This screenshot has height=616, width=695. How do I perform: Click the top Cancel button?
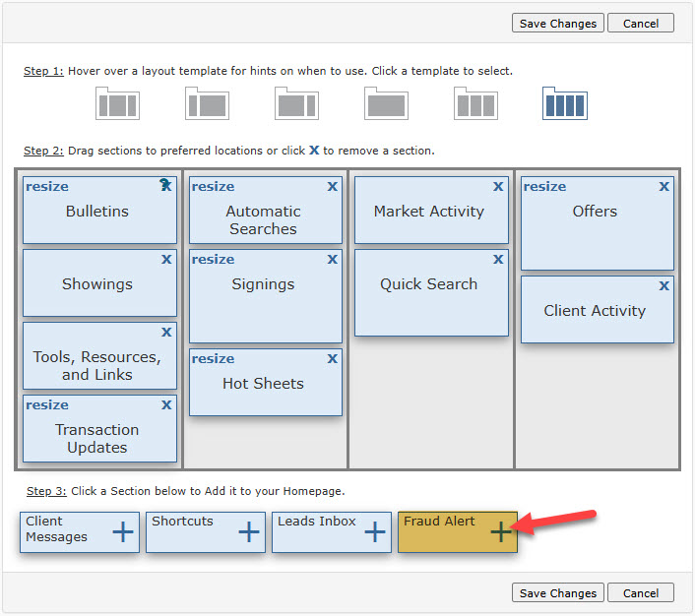coord(641,23)
